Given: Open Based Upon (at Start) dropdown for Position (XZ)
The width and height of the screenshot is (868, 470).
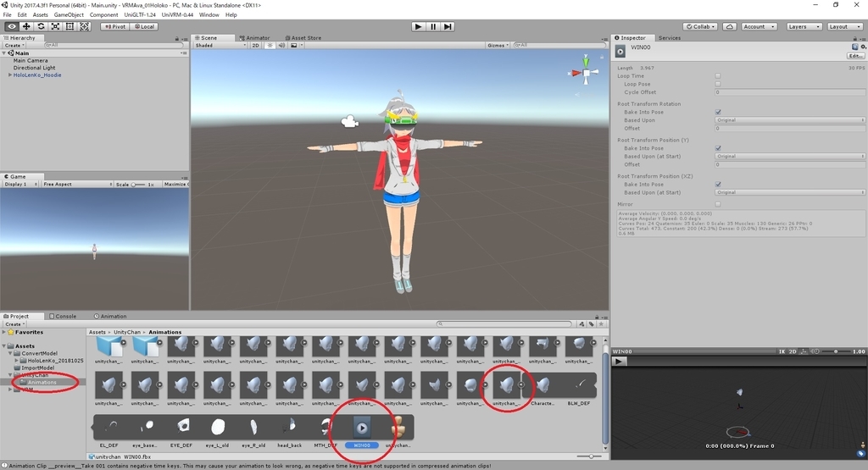Looking at the screenshot, I should pos(790,192).
